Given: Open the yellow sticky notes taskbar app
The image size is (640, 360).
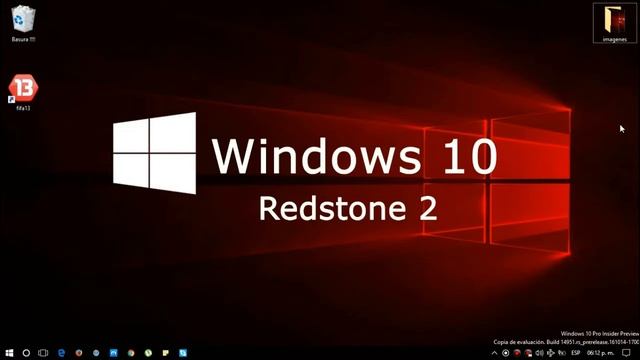Looking at the screenshot, I should coord(166,353).
